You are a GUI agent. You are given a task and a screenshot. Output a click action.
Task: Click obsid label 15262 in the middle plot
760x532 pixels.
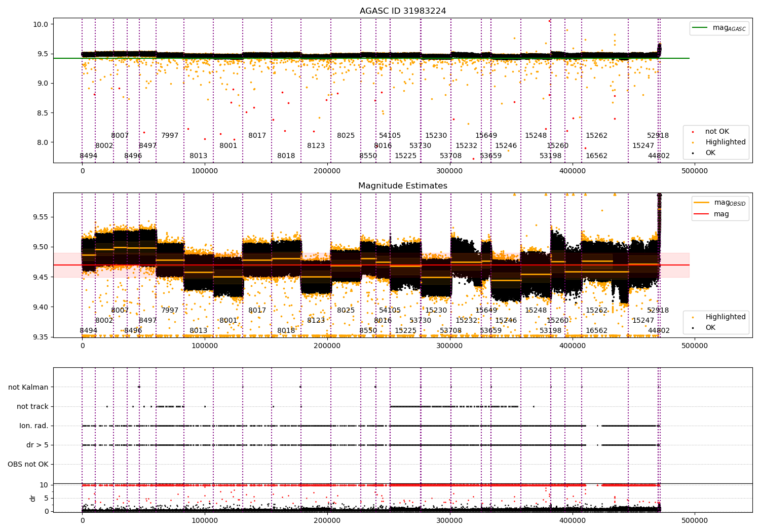tap(597, 311)
